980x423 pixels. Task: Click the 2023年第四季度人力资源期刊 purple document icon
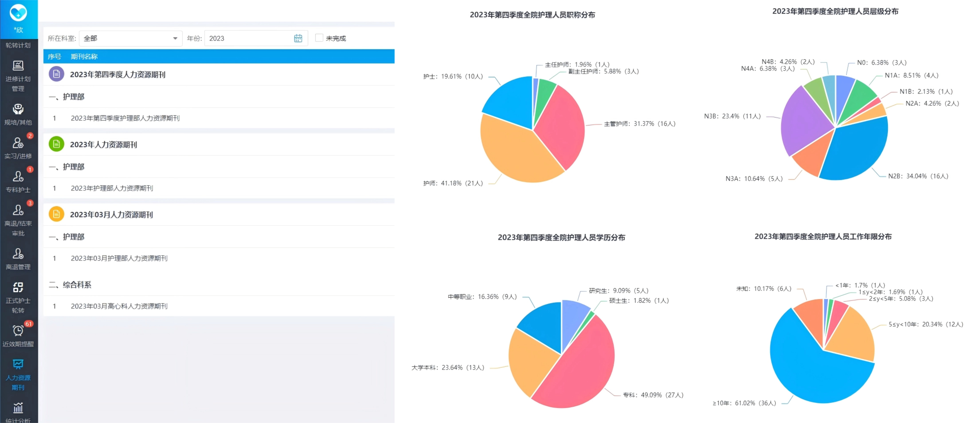(56, 74)
